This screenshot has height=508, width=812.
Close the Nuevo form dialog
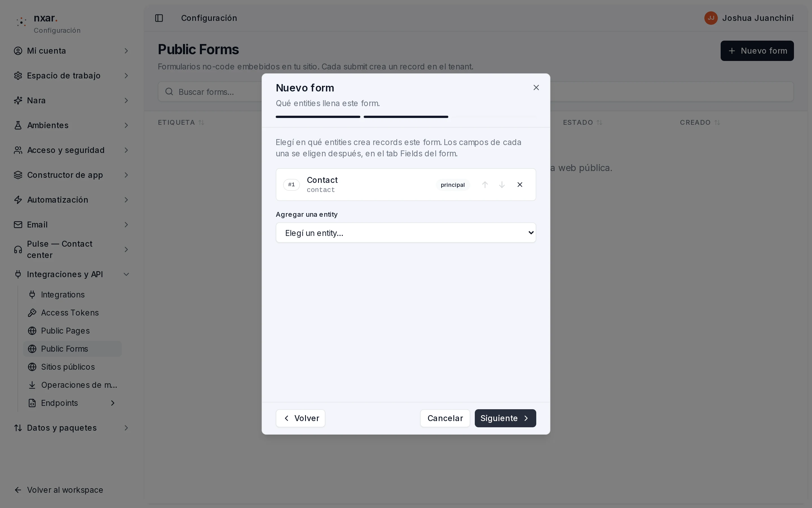536,88
